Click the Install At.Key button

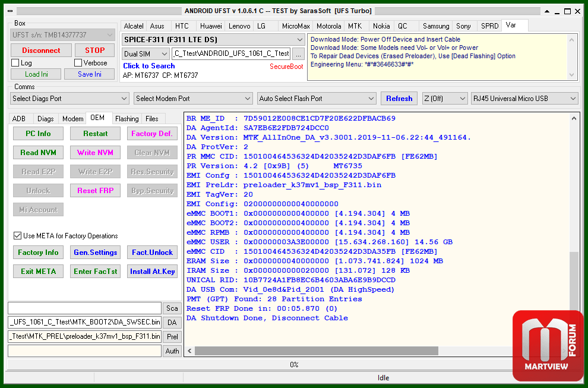click(152, 272)
